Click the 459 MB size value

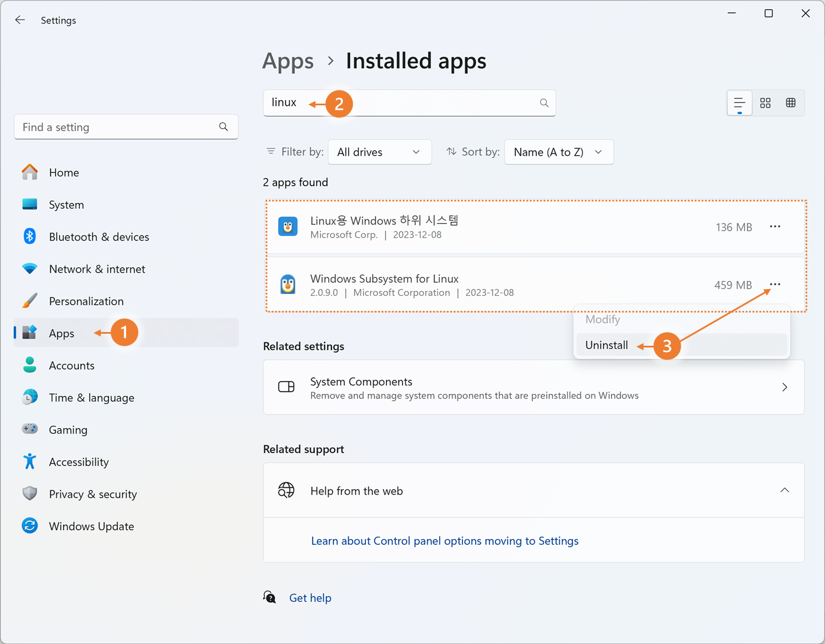pos(733,285)
